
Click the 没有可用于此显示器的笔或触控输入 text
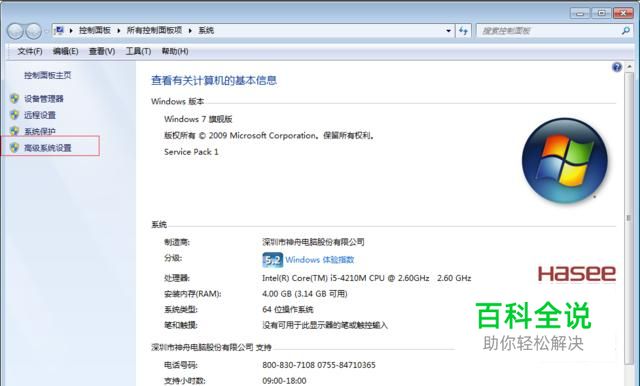[324, 325]
